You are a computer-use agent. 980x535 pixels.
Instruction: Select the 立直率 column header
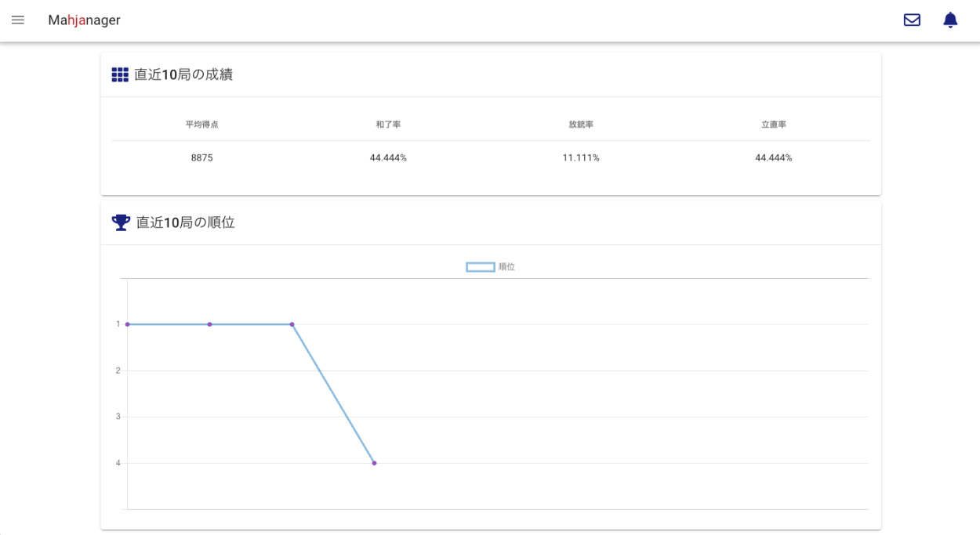(773, 125)
